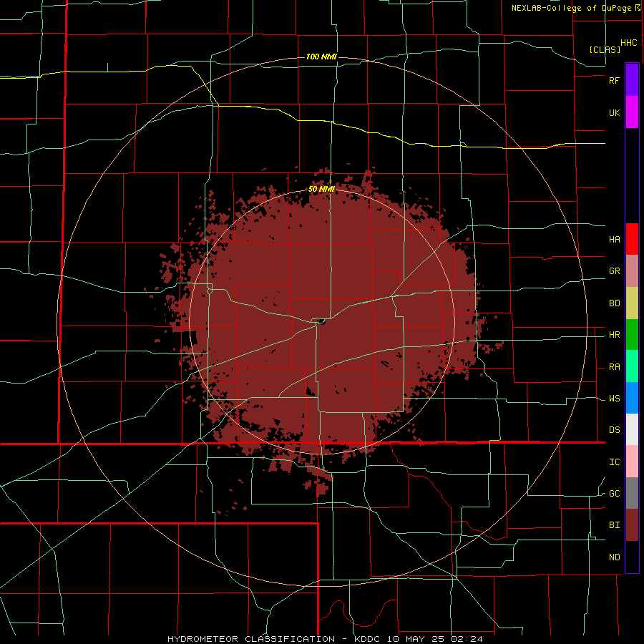Click the 02:24 scan time text
This screenshot has height=644, width=644.
coord(468,639)
